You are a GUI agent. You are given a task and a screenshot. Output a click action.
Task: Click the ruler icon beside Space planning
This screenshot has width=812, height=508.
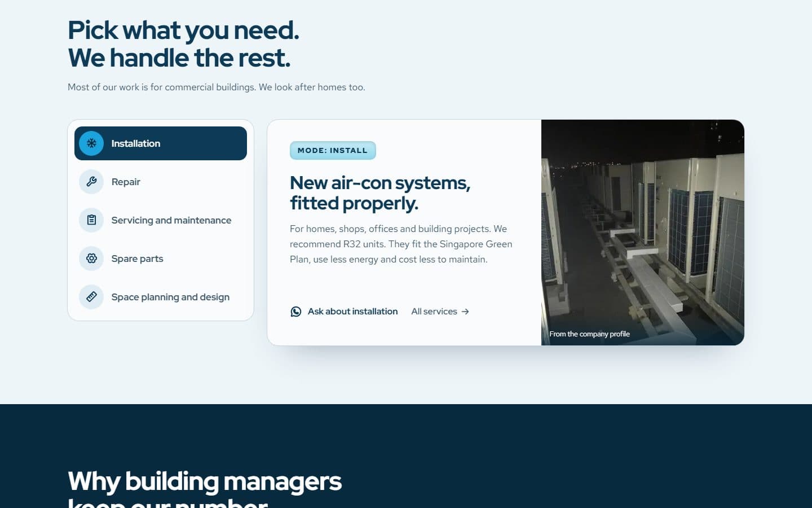91,297
